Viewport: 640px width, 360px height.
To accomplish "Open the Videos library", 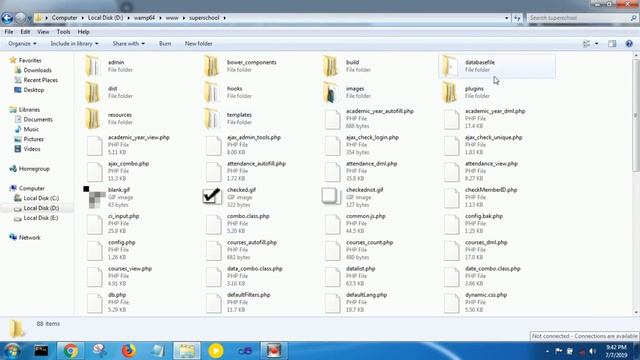I will pos(32,149).
